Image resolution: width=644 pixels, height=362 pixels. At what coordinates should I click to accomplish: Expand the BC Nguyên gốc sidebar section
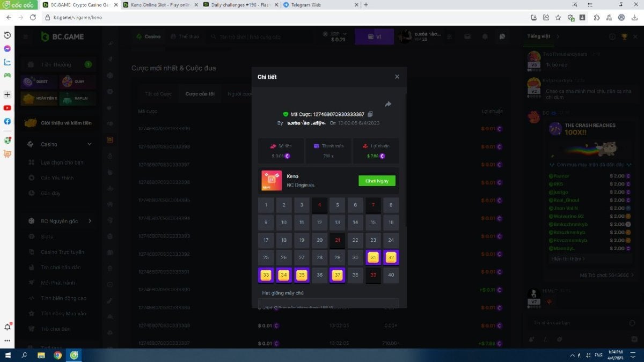click(x=90, y=221)
